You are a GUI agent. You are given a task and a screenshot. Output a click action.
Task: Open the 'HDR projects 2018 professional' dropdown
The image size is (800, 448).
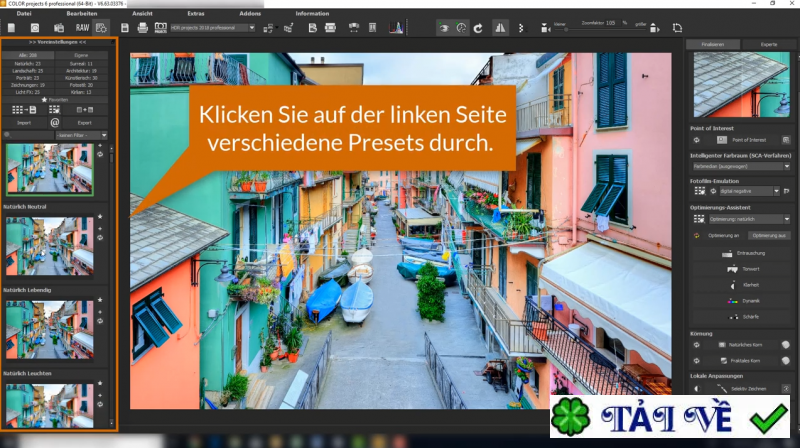212,27
